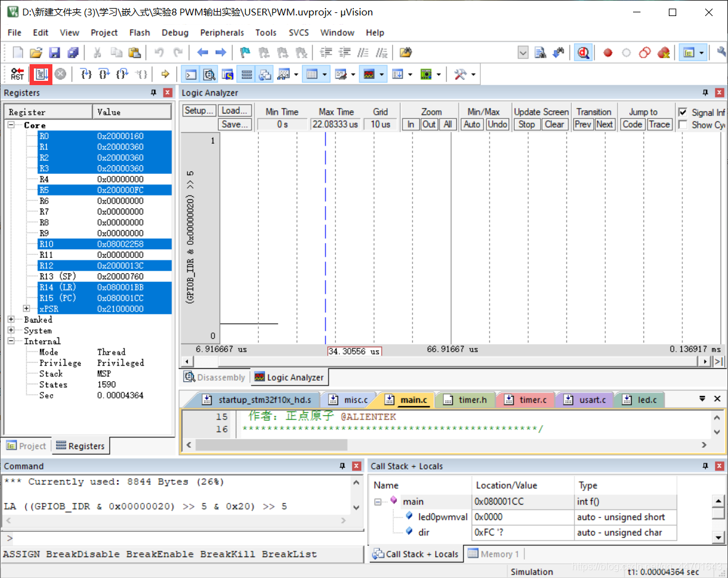Open the Peripherals menu

222,33
